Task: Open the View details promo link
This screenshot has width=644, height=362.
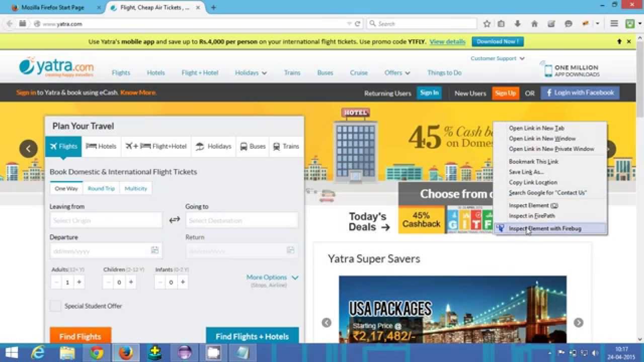Action: [x=447, y=42]
